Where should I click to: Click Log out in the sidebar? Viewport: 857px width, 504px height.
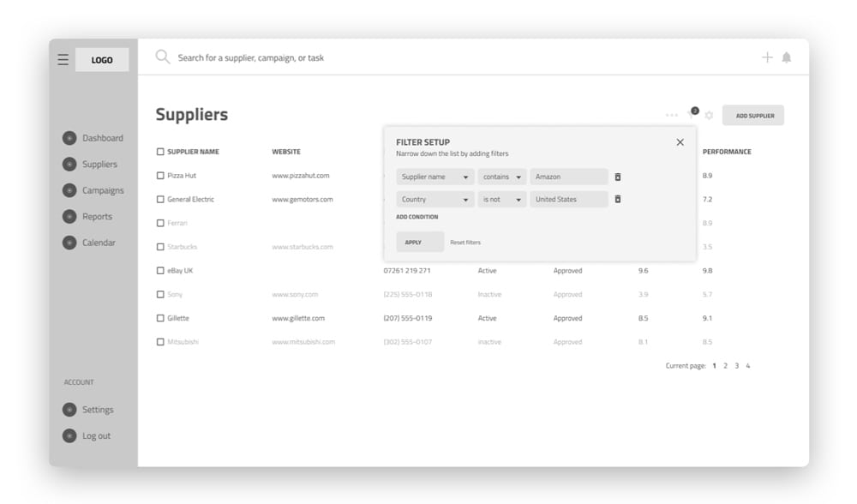pos(96,435)
